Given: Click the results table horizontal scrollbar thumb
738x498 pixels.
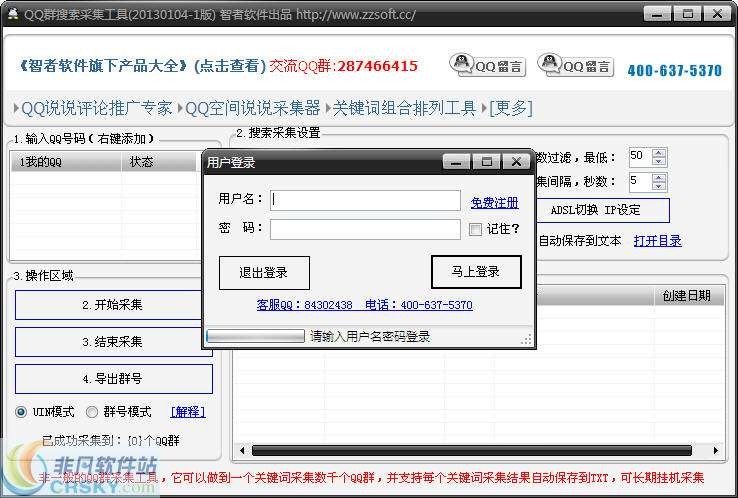Looking at the screenshot, I should (472, 450).
